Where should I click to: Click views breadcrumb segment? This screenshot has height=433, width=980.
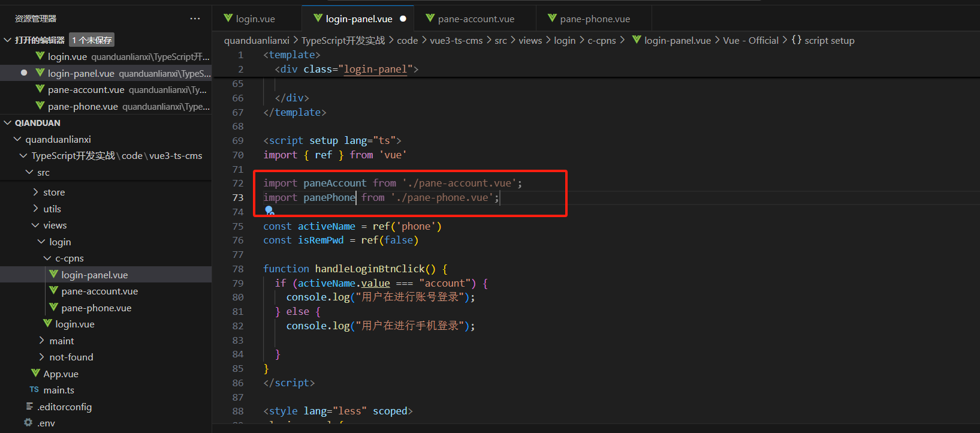pos(530,40)
